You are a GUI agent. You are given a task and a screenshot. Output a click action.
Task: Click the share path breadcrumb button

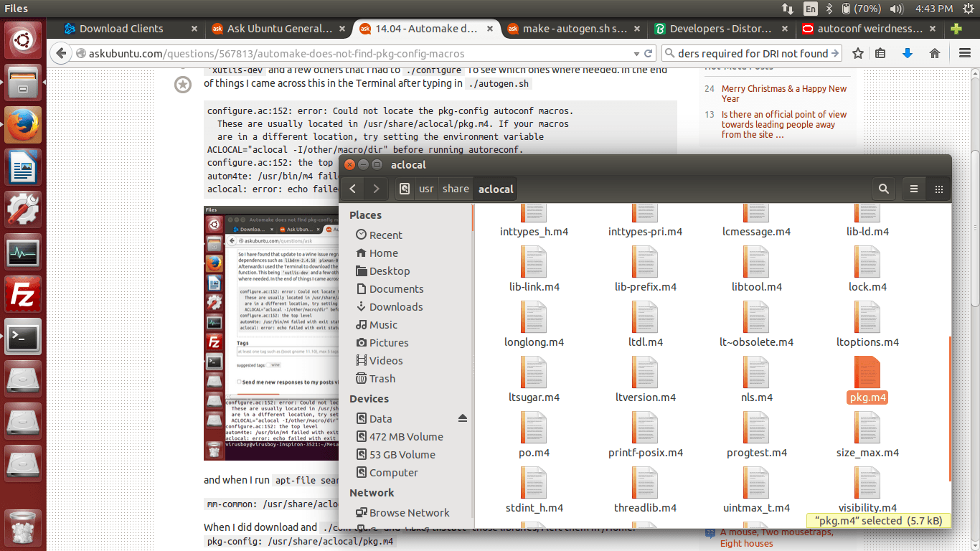click(456, 189)
